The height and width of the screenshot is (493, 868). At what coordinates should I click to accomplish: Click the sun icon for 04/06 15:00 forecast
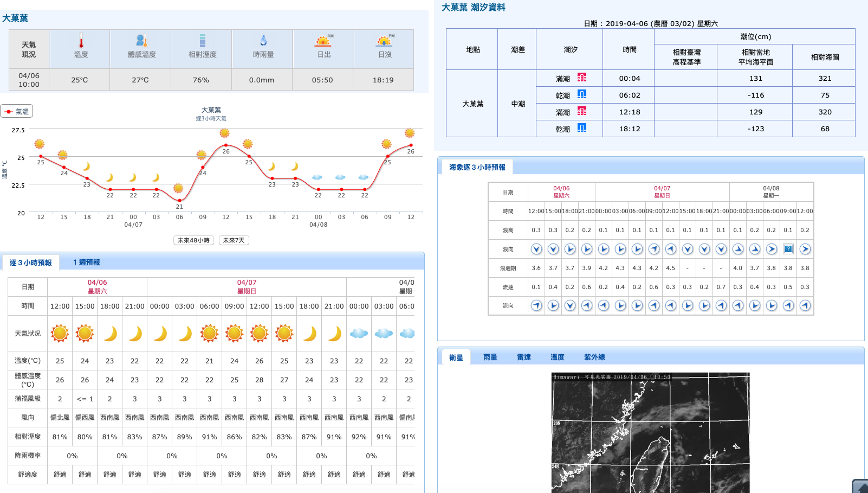pos(85,333)
